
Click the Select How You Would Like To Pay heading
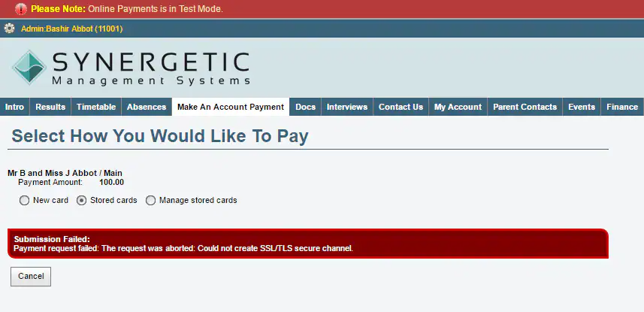160,136
